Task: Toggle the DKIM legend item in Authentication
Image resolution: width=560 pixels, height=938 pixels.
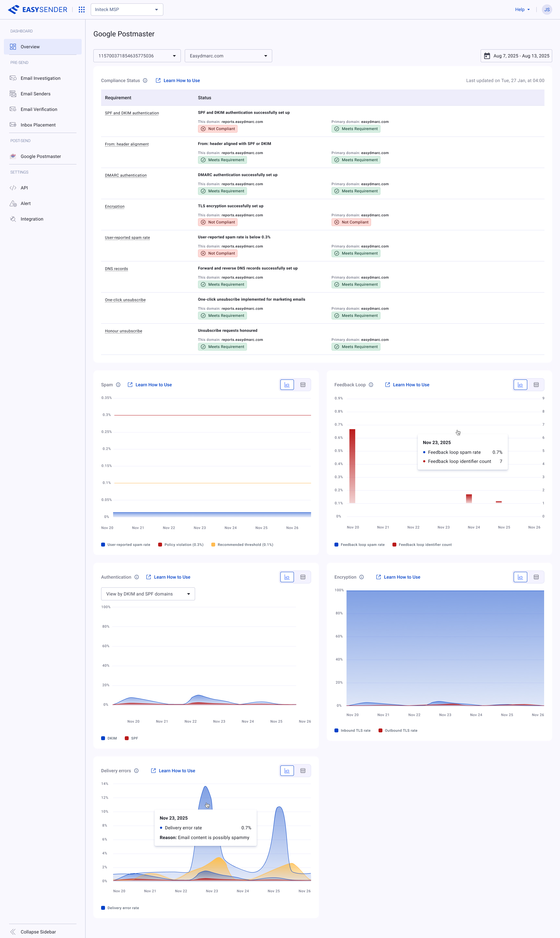Action: [109, 738]
